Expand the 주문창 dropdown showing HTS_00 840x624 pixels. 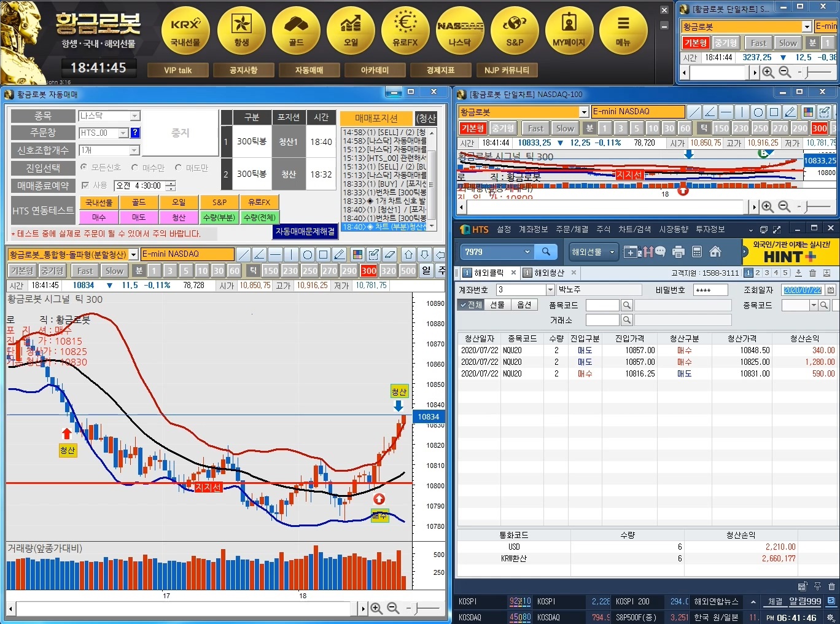click(x=123, y=133)
